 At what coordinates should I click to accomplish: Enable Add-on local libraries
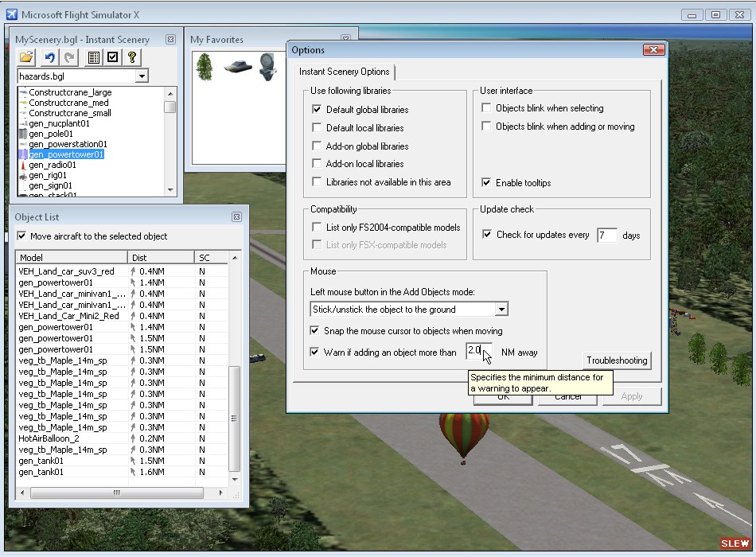coord(317,163)
